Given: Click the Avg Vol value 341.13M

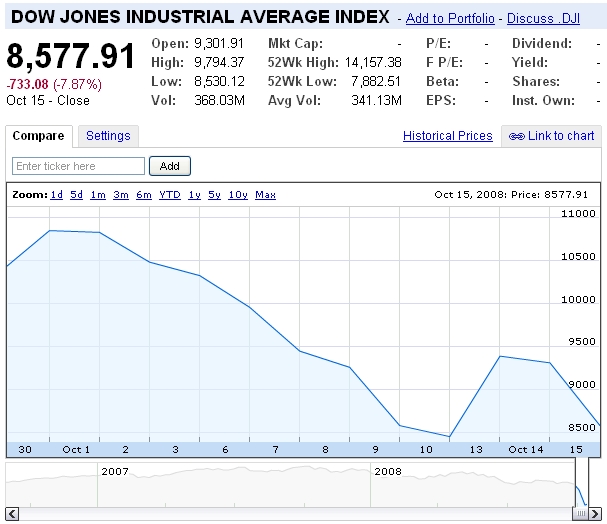Looking at the screenshot, I should [376, 100].
